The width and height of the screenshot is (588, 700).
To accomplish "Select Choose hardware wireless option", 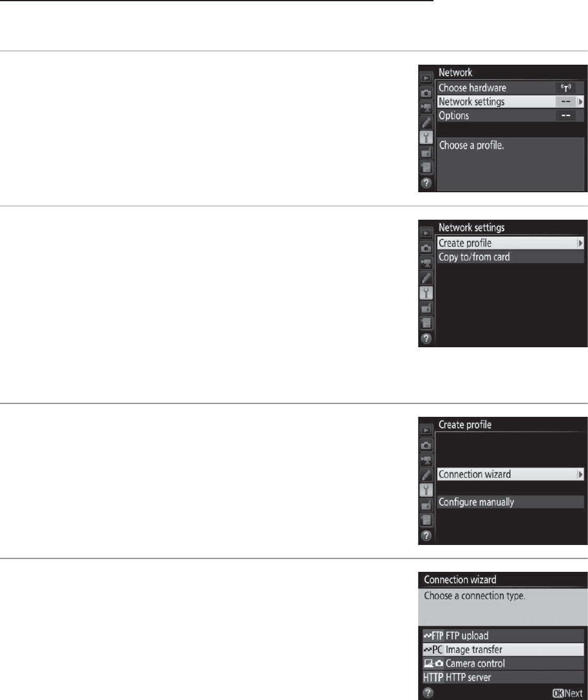I will tap(510, 87).
